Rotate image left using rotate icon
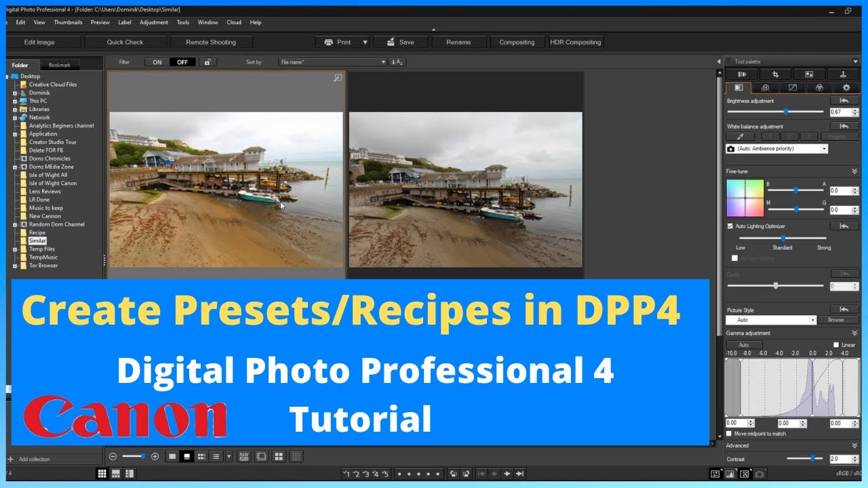868x488 pixels. (454, 474)
